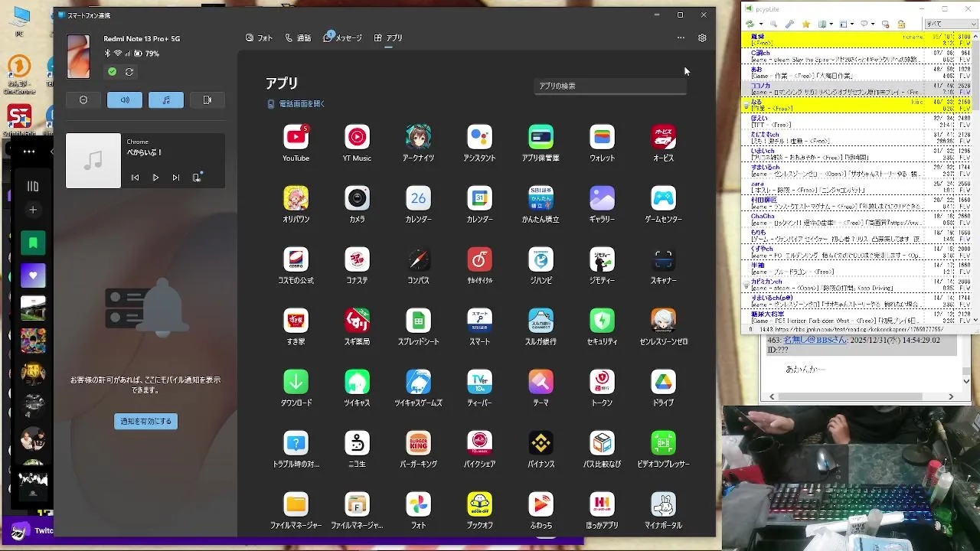Open the ギャラリー app icon
The image size is (980, 551).
(602, 198)
